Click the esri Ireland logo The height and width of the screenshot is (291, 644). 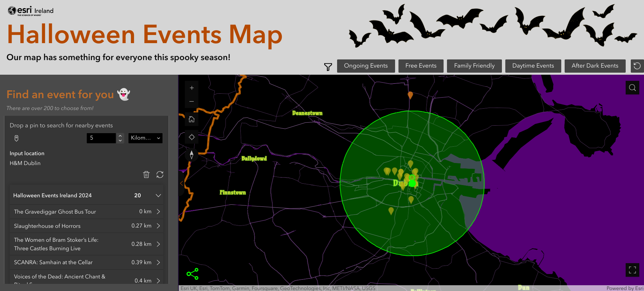coord(31,11)
